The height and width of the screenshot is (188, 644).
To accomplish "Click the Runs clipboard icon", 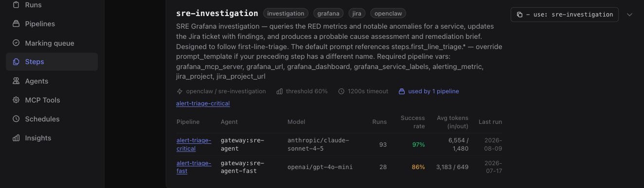I will (16, 5).
